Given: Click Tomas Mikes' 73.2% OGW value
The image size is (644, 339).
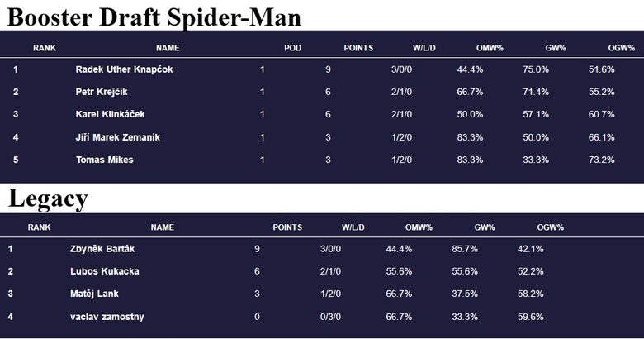Looking at the screenshot, I should (601, 160).
